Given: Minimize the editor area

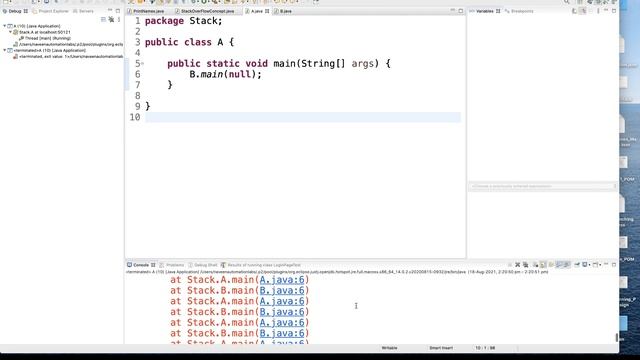Looking at the screenshot, I should click(x=453, y=11).
